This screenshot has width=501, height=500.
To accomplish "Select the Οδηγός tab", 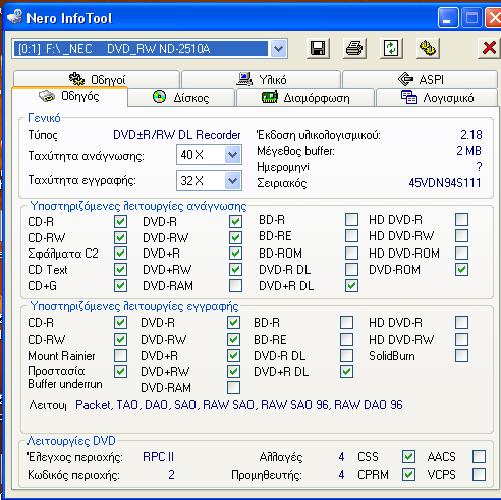I will (69, 96).
